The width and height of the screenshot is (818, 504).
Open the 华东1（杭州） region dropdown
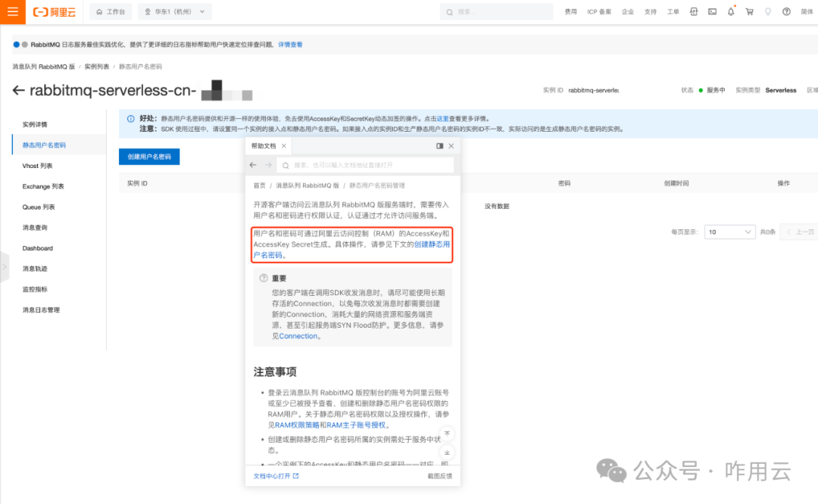click(175, 11)
